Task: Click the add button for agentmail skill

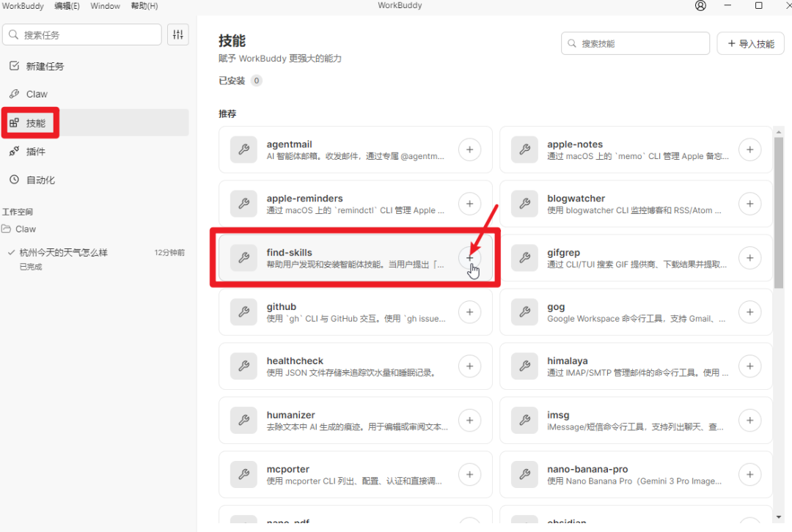Action: [x=469, y=149]
